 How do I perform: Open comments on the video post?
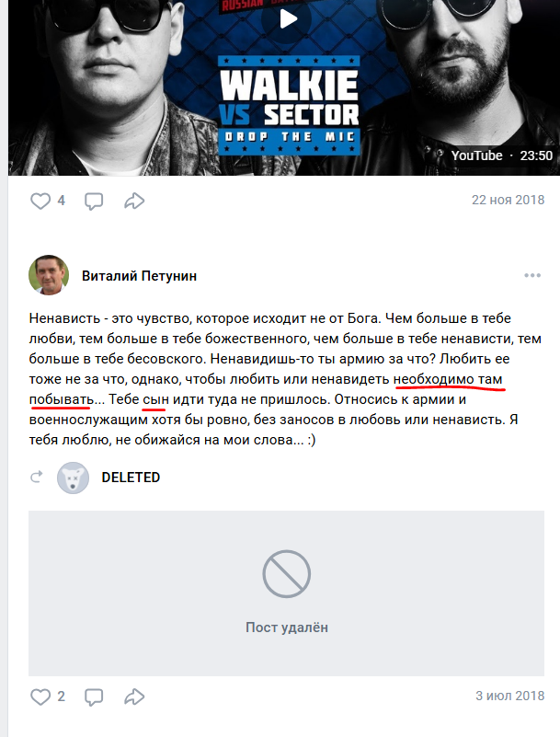(x=93, y=201)
